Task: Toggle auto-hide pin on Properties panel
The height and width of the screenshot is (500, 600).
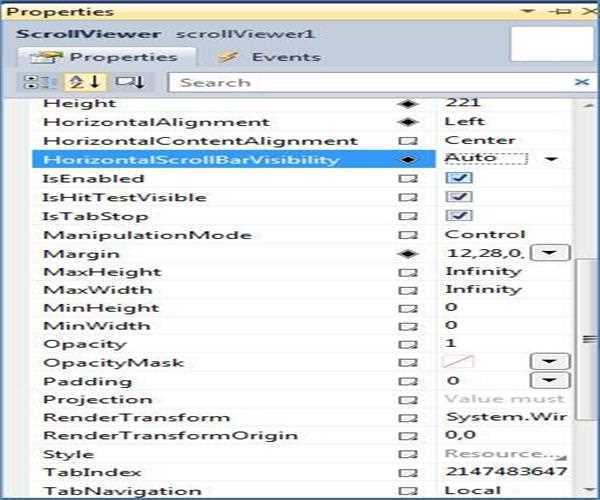Action: tap(559, 11)
